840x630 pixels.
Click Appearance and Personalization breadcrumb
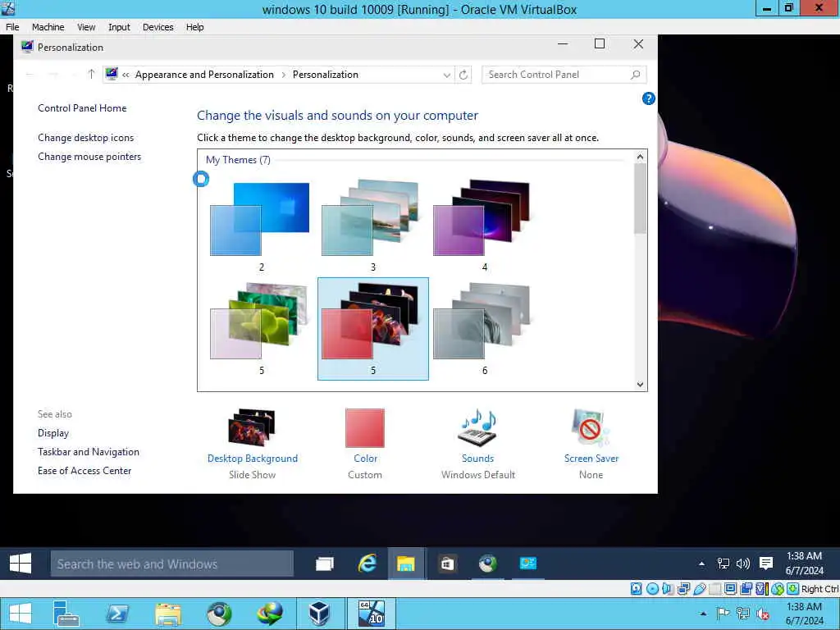[x=204, y=75]
